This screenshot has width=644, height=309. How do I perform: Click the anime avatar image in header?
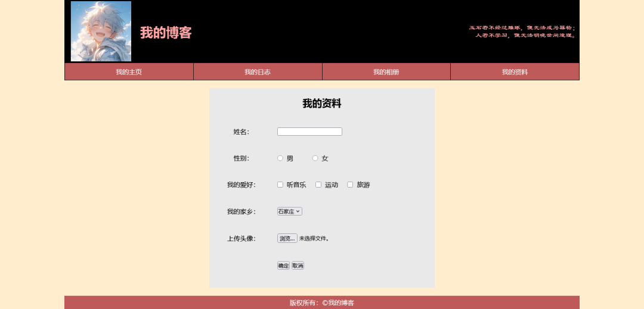tap(101, 32)
